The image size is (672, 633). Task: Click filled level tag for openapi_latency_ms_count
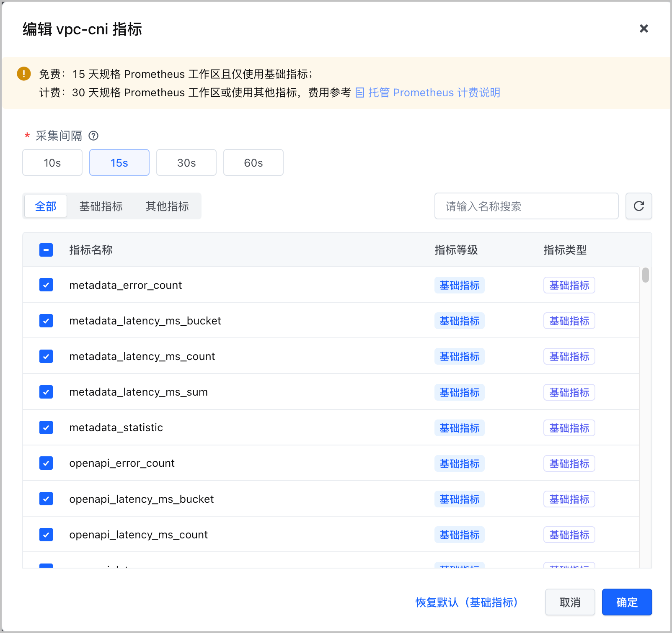point(460,535)
